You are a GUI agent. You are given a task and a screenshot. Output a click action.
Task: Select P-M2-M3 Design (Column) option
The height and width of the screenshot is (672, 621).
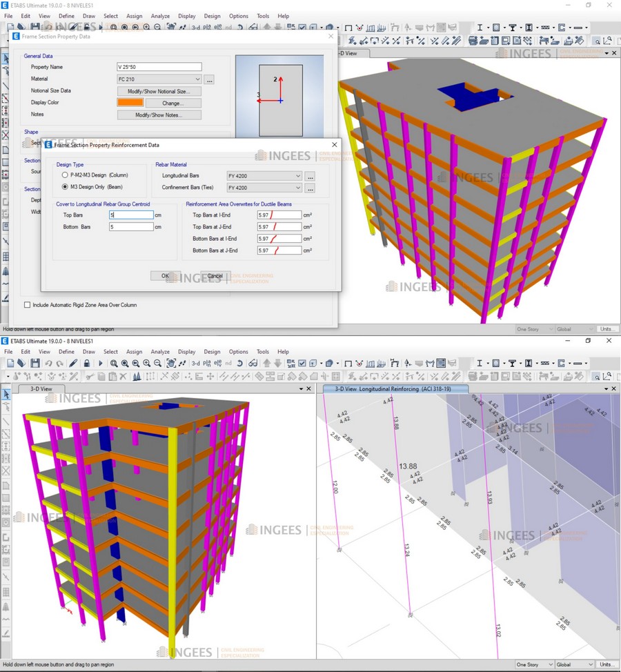click(x=65, y=175)
